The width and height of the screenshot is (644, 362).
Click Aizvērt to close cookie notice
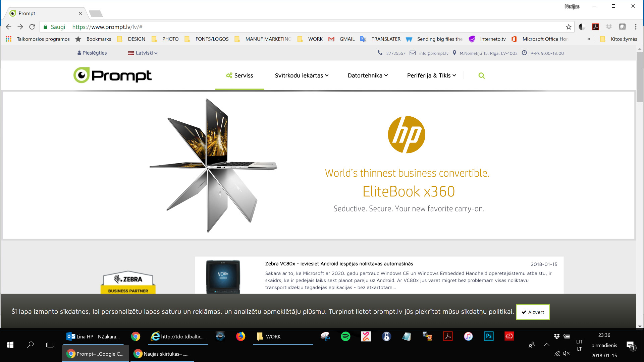point(533,312)
